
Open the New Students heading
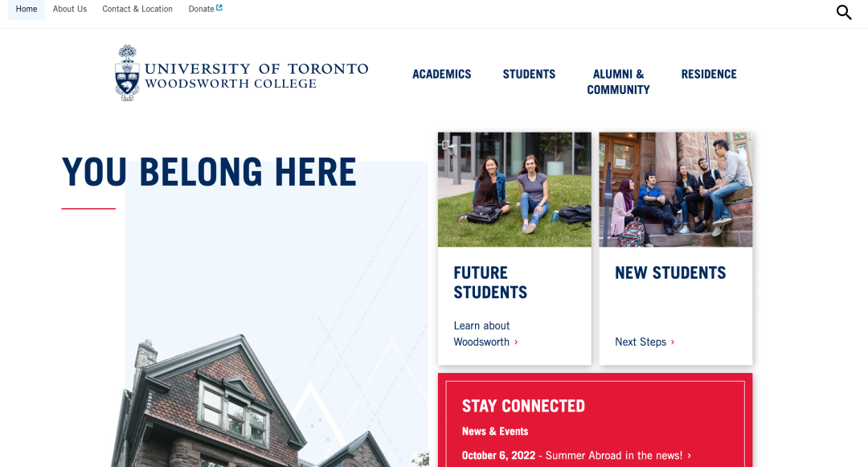coord(670,272)
